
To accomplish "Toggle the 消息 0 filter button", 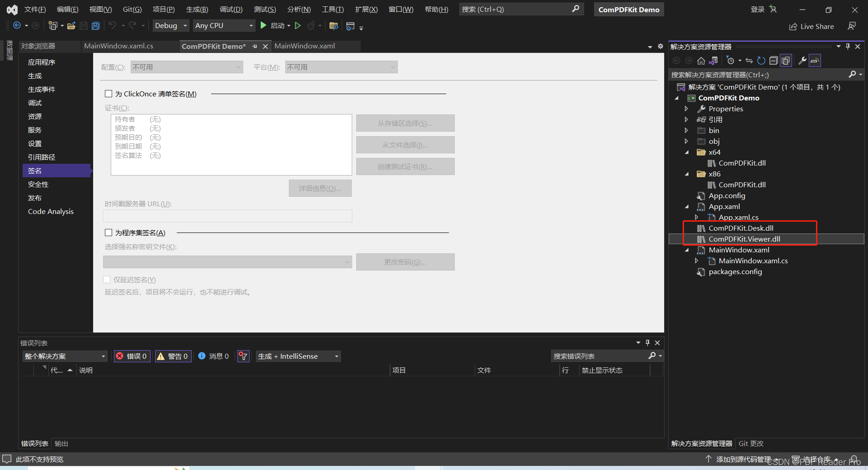I will click(214, 356).
